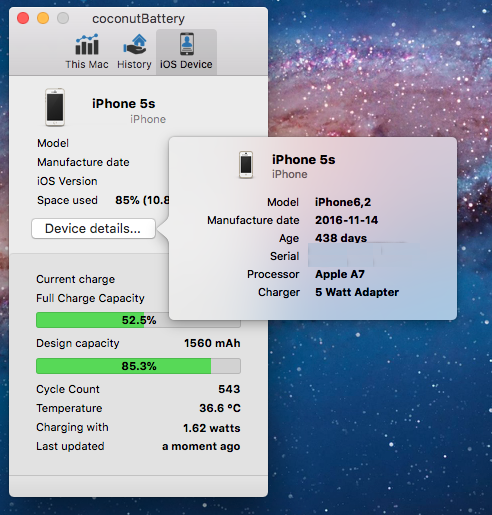Click iPhone image in details popover
492x515 pixels.
[x=246, y=165]
